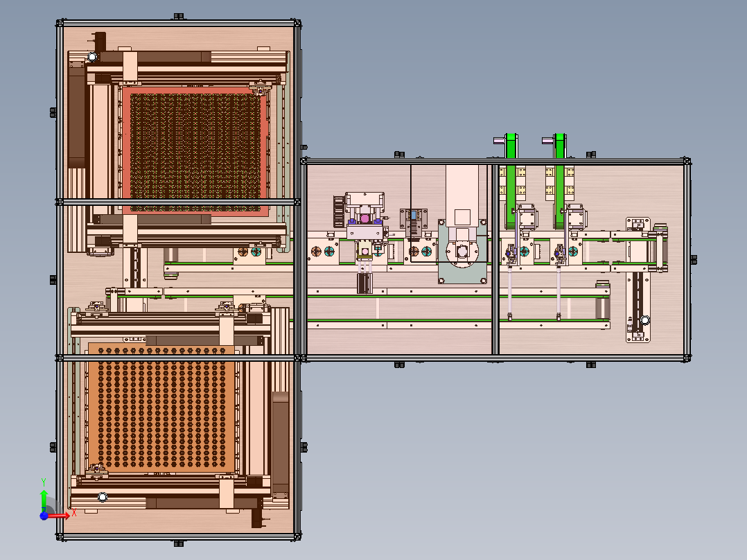Click the blue origin ball of the triad
Screen dimensions: 747x560
(x=44, y=516)
